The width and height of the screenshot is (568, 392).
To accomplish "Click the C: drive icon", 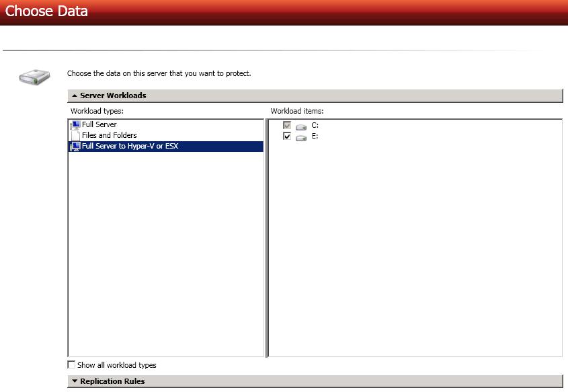I will coord(300,126).
